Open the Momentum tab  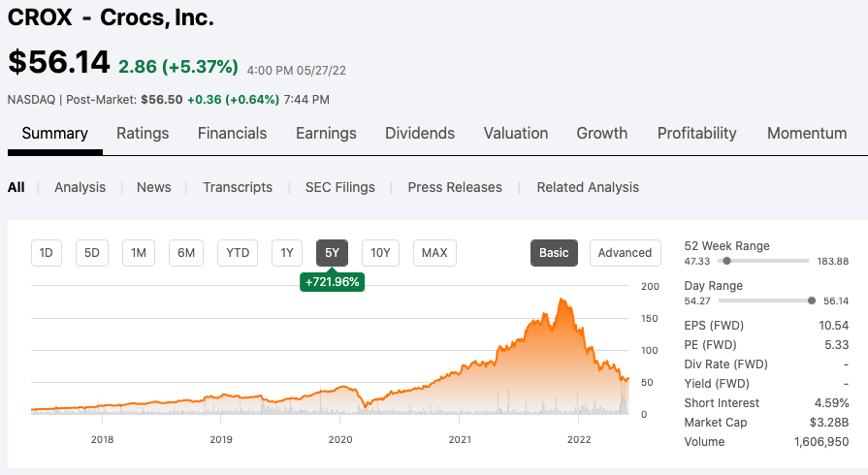[x=807, y=134]
